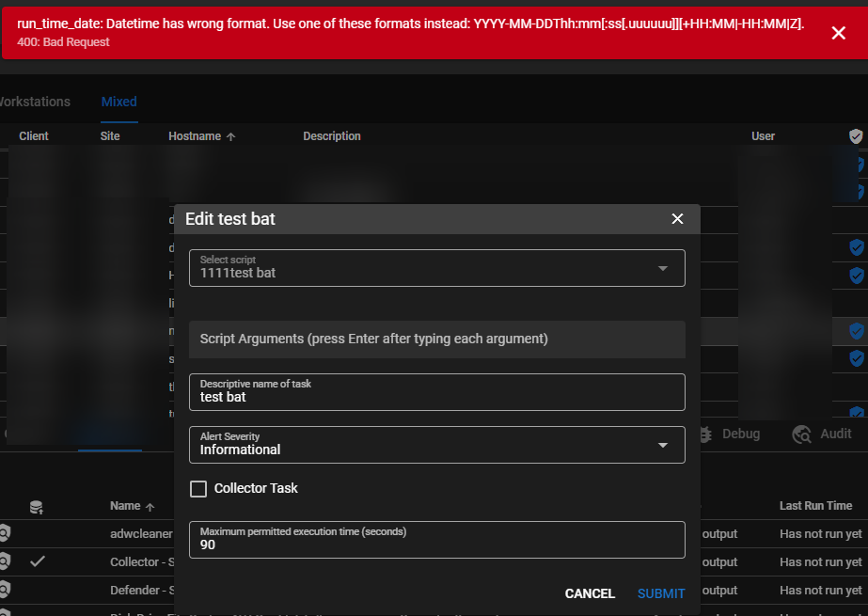
Task: Click the SUBMIT button
Action: (x=660, y=593)
